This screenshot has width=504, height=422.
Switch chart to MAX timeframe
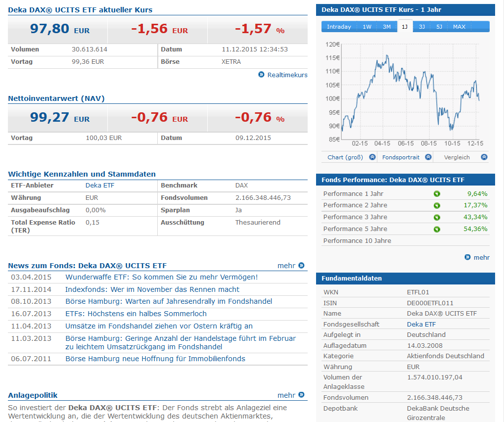pyautogui.click(x=459, y=27)
